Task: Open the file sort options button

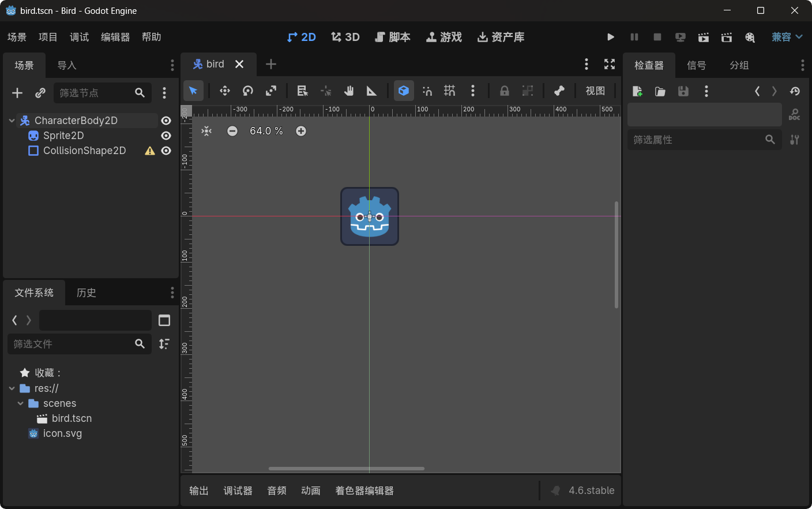Action: [x=164, y=344]
